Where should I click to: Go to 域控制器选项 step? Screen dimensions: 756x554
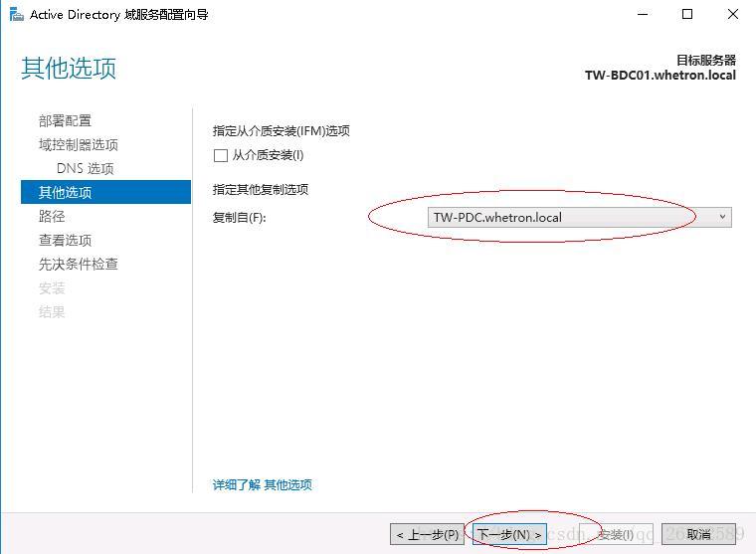79,144
